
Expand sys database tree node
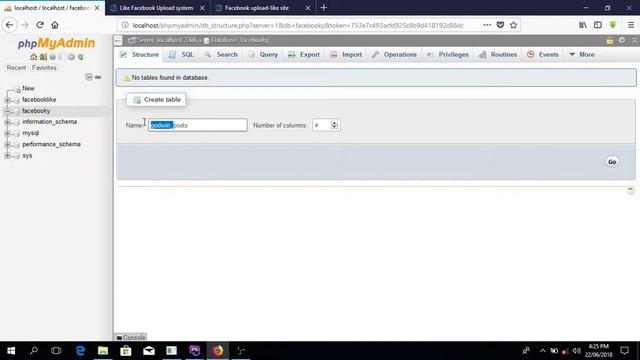click(7, 156)
